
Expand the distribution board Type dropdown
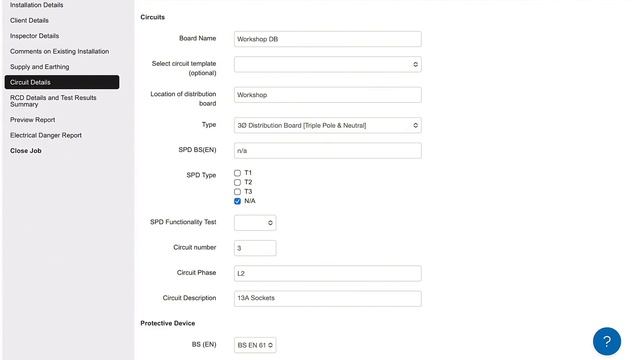coord(328,125)
